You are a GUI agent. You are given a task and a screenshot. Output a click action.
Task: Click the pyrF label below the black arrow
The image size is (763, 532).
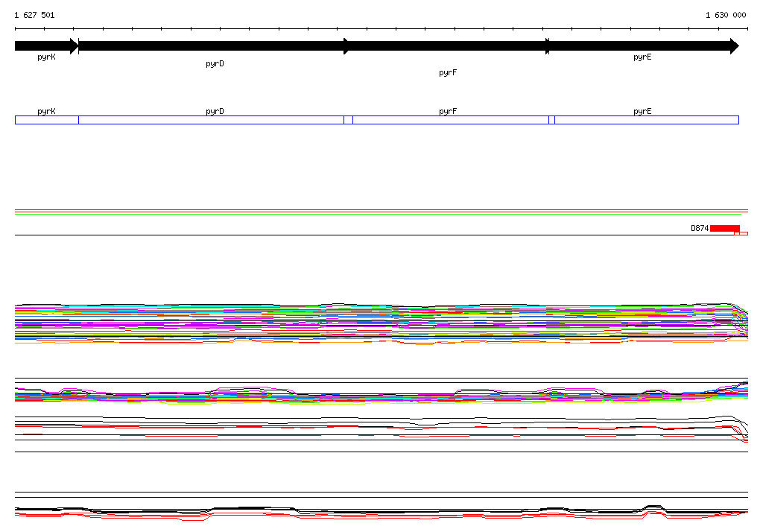coord(448,72)
